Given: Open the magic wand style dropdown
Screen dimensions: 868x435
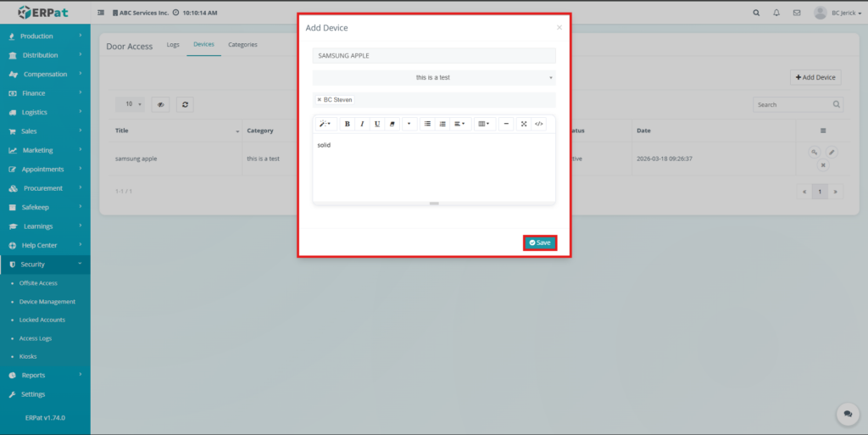Looking at the screenshot, I should tap(325, 124).
